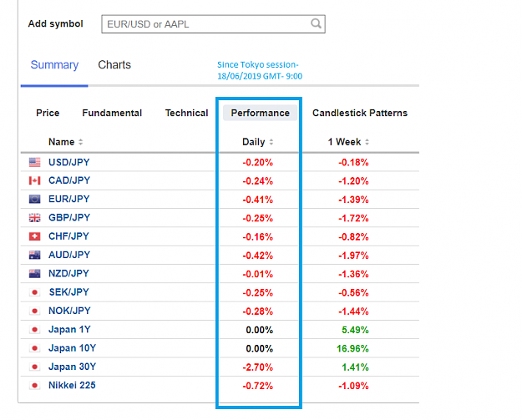
Task: Open the Japan 10Y bond link
Action: (x=72, y=348)
